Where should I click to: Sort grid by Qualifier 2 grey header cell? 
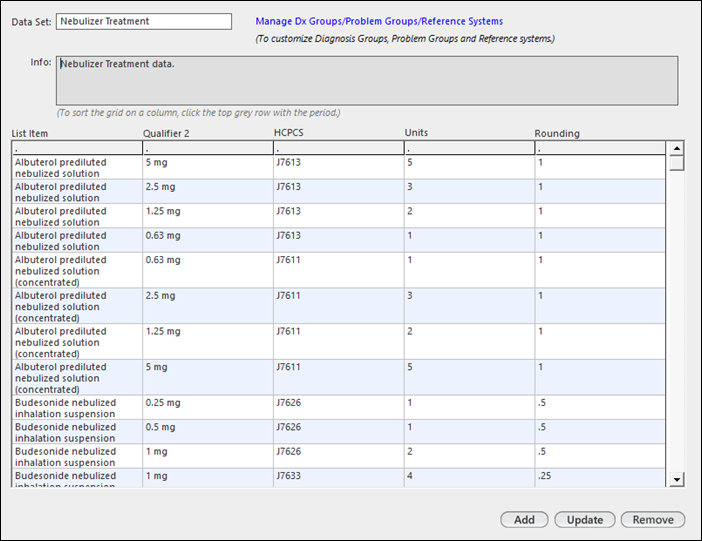click(x=208, y=148)
